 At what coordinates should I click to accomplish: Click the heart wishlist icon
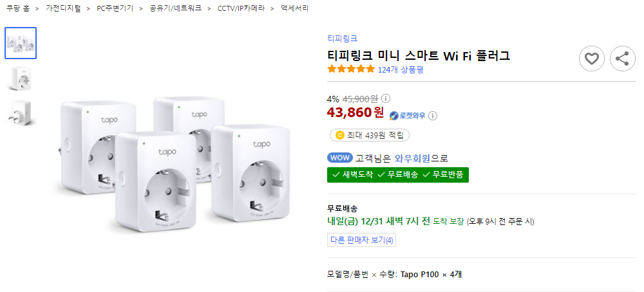click(x=591, y=59)
